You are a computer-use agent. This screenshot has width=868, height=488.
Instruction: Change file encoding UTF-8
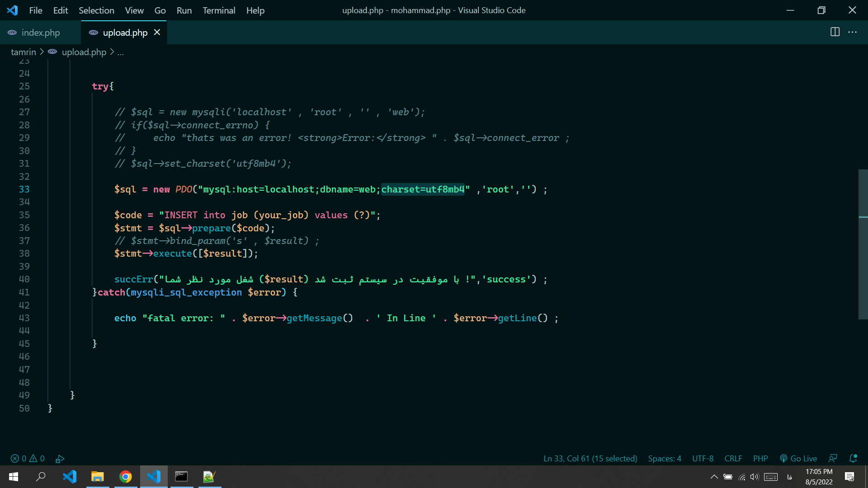703,459
